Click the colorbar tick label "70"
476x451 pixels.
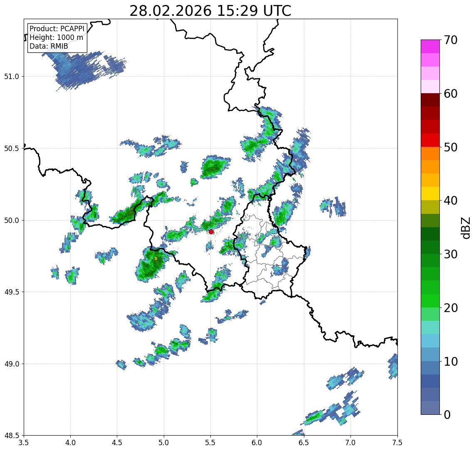(x=451, y=40)
